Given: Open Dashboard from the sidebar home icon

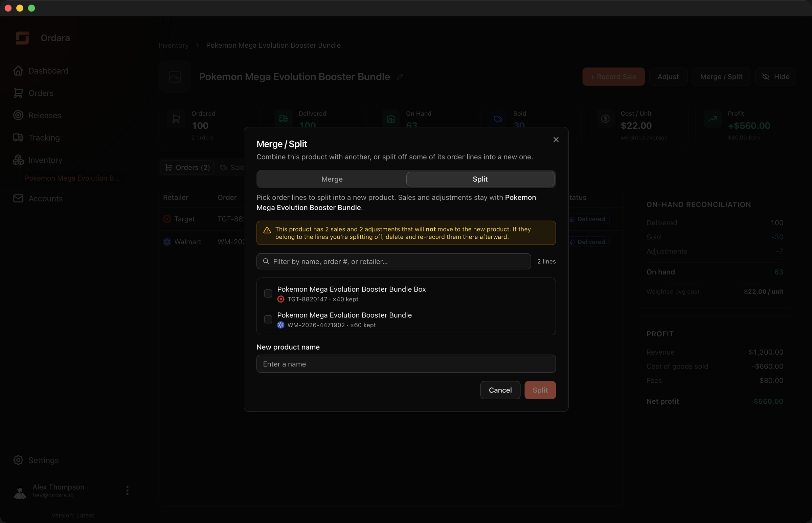Looking at the screenshot, I should coord(18,71).
